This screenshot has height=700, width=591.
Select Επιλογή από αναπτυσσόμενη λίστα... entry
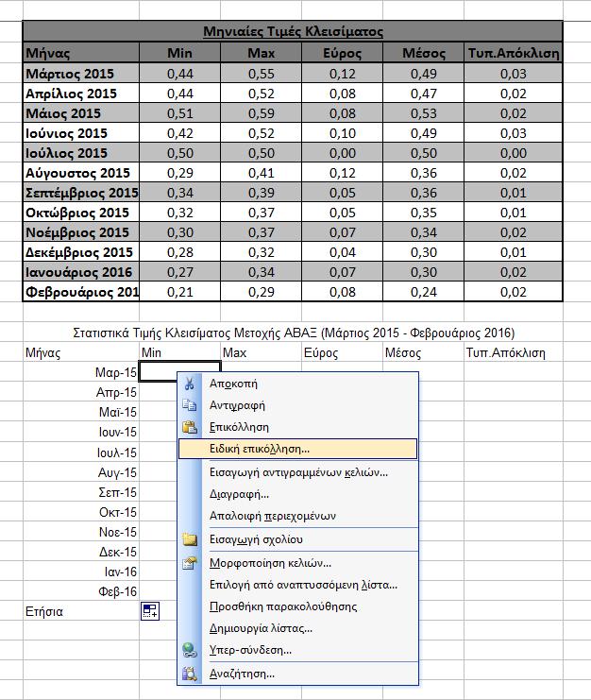point(297,585)
